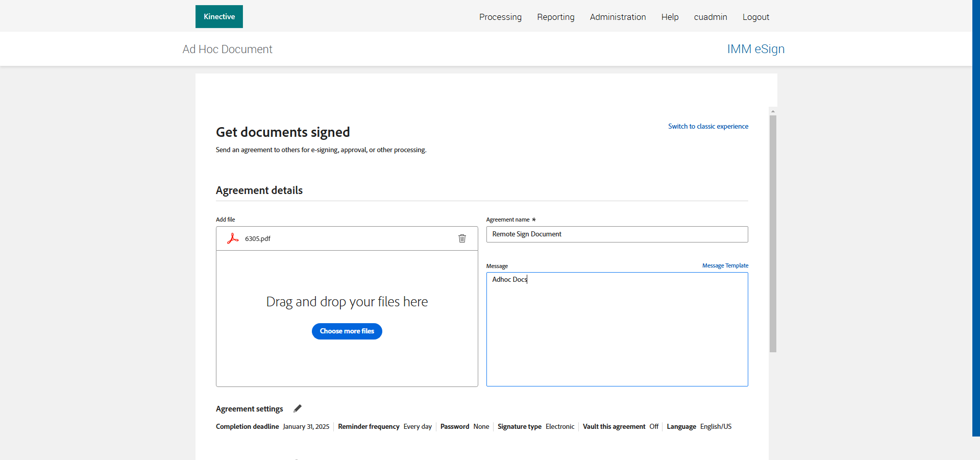
Task: Click the Reminder frequency Every day setting
Action: point(417,427)
